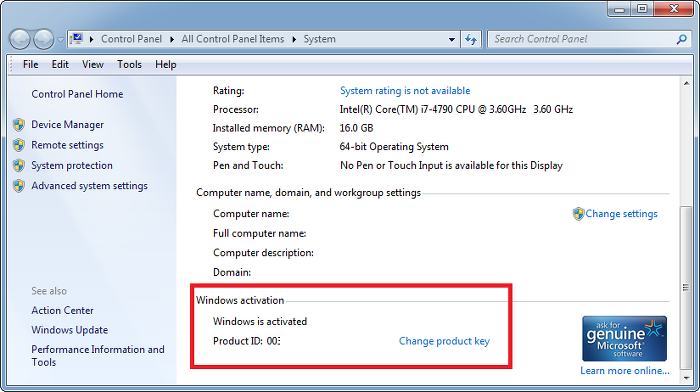This screenshot has width=700, height=392.
Task: Open the View menu
Action: pos(93,65)
